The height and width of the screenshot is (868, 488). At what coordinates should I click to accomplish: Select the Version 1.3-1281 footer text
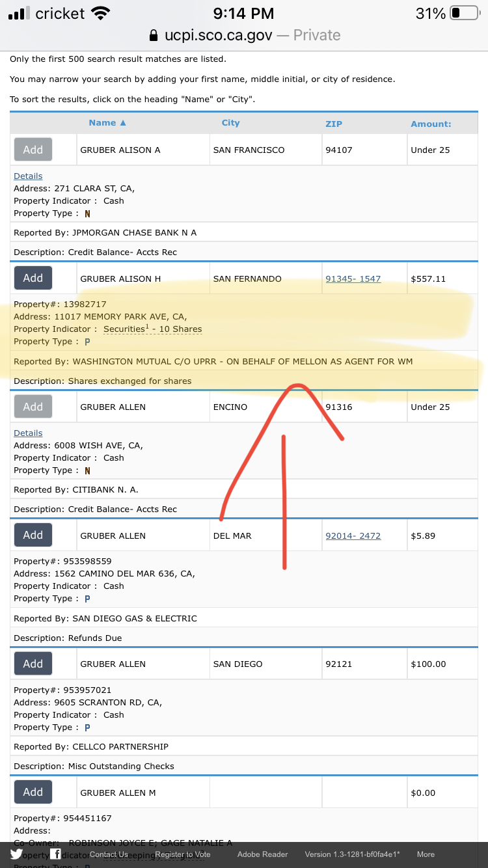[352, 854]
